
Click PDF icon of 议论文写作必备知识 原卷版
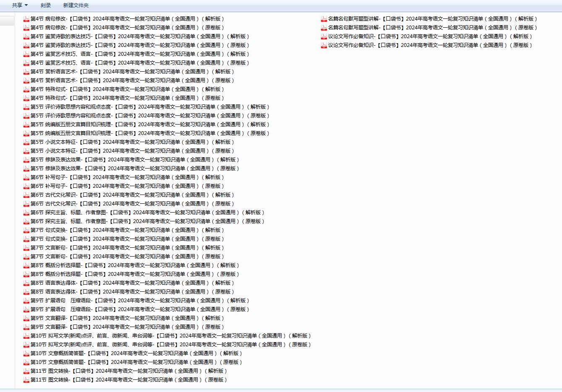pyautogui.click(x=324, y=45)
